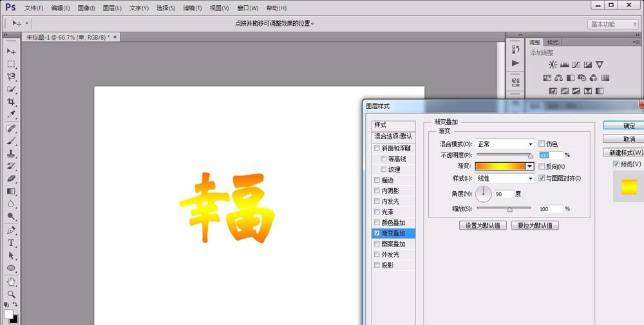Expand the 样式 线性 gradient style dropdown
The image size is (644, 325).
pos(505,178)
